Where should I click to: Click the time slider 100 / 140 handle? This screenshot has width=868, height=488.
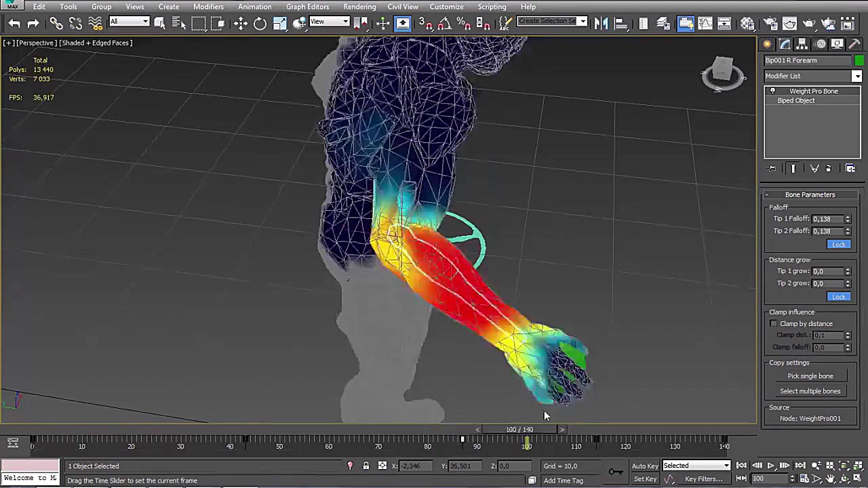click(519, 430)
